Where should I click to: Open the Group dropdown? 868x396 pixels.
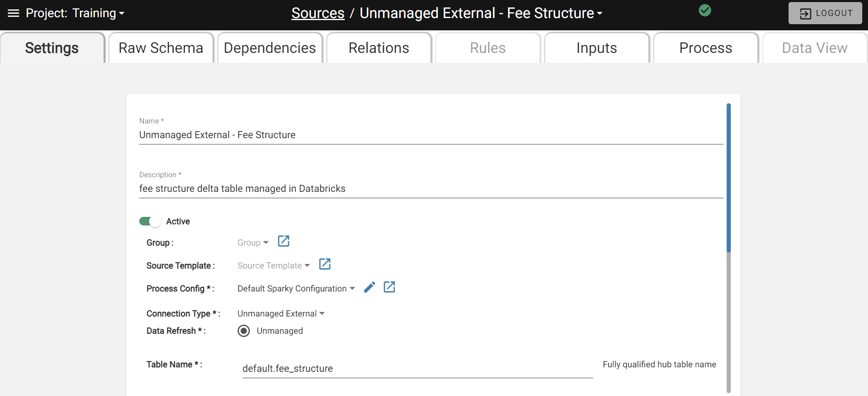coord(253,243)
